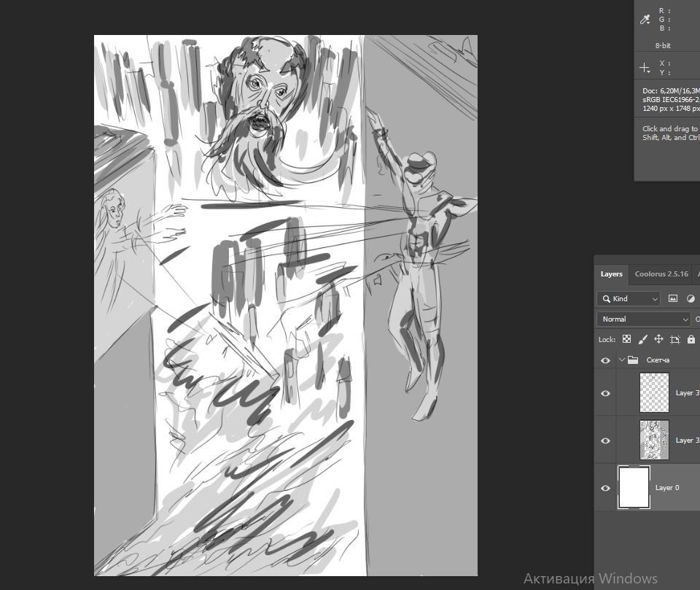
Task: Collapse the Скетча group chevron
Action: tap(622, 360)
